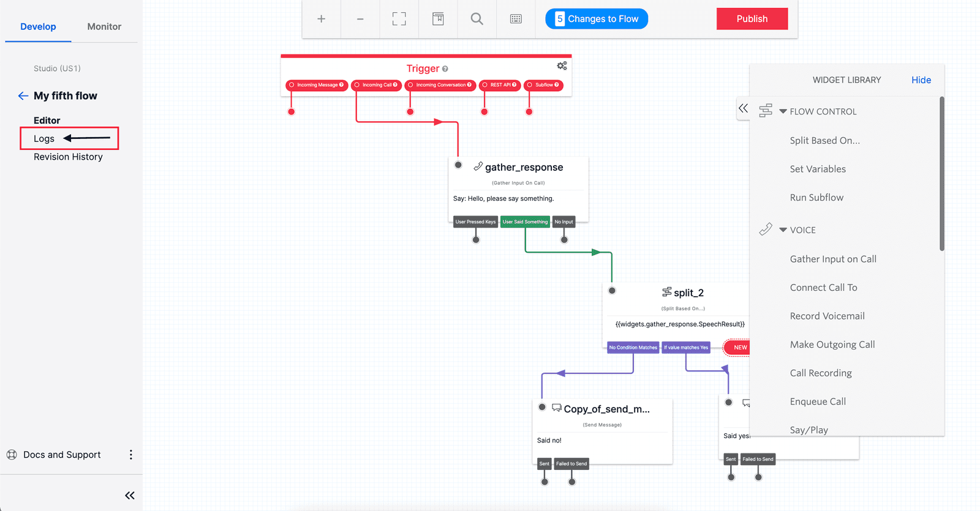The image size is (980, 511).
Task: Collapse the FLOW CONTROL section
Action: point(783,111)
